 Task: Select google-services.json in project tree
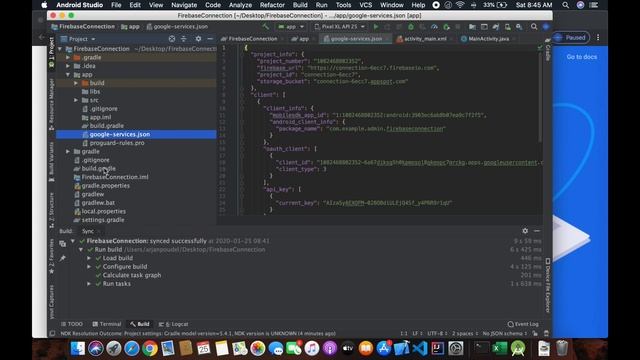pyautogui.click(x=136, y=134)
